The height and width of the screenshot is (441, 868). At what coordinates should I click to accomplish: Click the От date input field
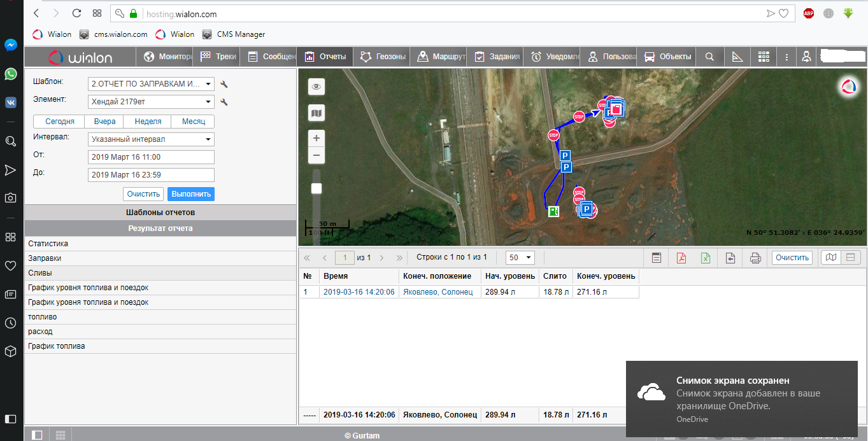pyautogui.click(x=151, y=157)
